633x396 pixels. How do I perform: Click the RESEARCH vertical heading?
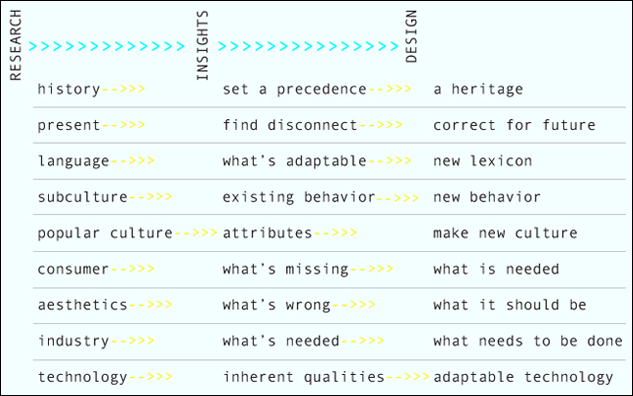(x=15, y=45)
